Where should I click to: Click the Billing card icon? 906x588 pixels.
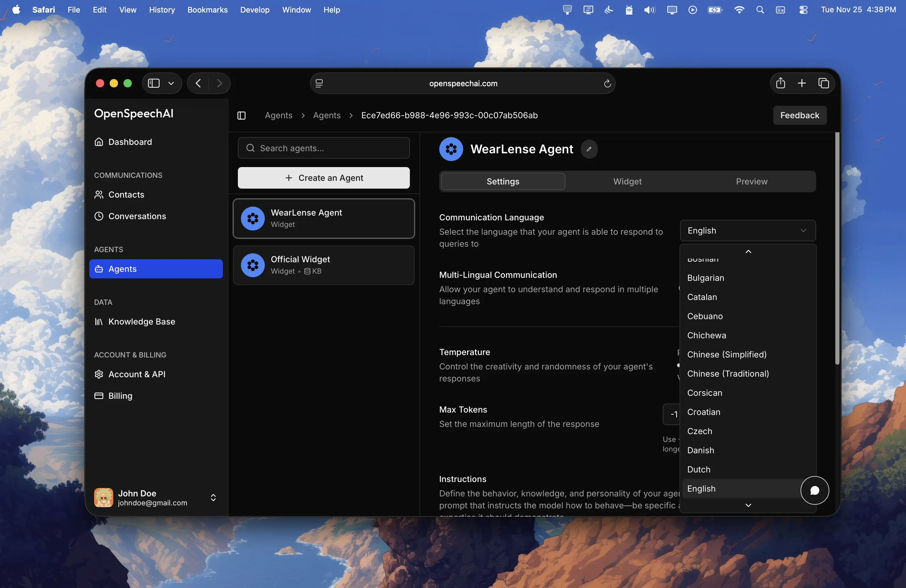[99, 396]
